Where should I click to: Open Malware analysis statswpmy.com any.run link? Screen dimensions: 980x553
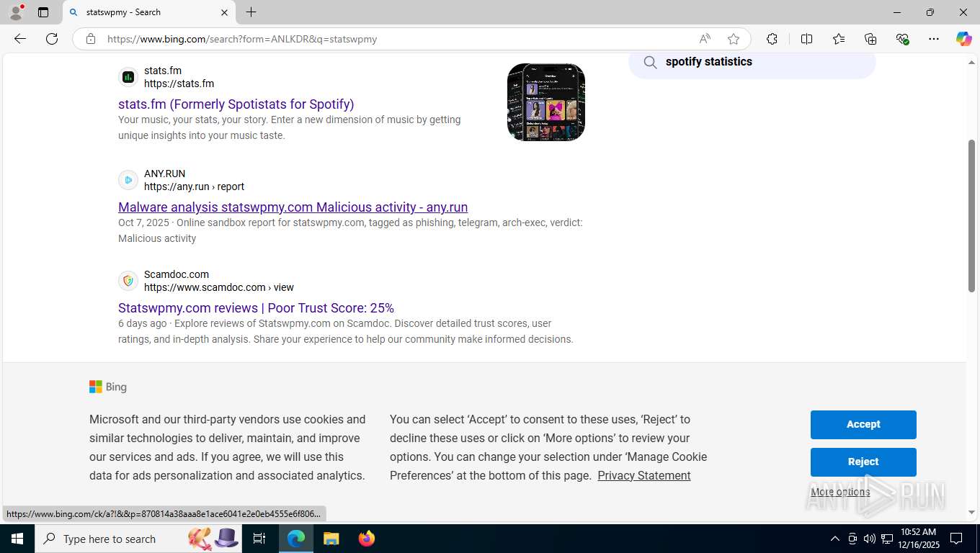[293, 207]
